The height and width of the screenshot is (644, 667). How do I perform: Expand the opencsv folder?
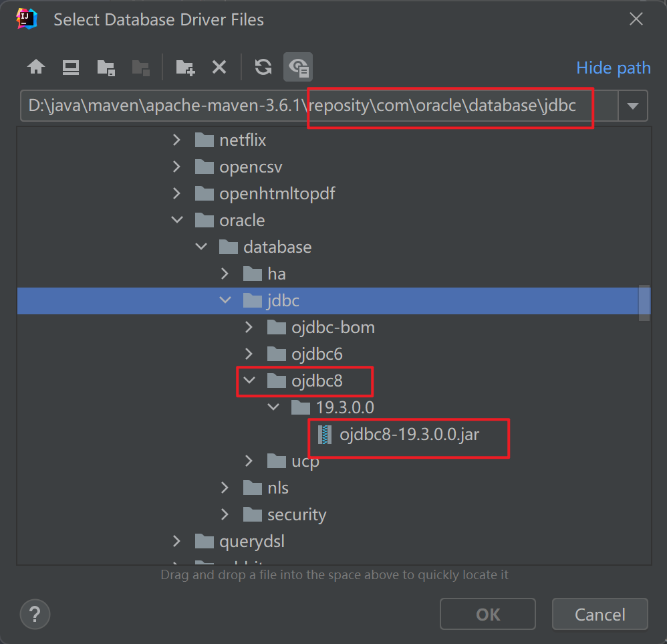177,167
